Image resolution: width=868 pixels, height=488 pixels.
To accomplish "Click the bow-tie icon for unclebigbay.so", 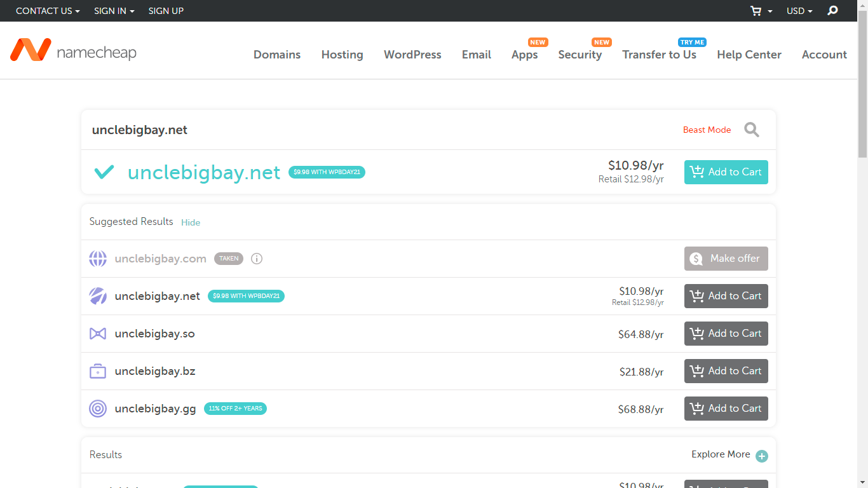I will (98, 334).
